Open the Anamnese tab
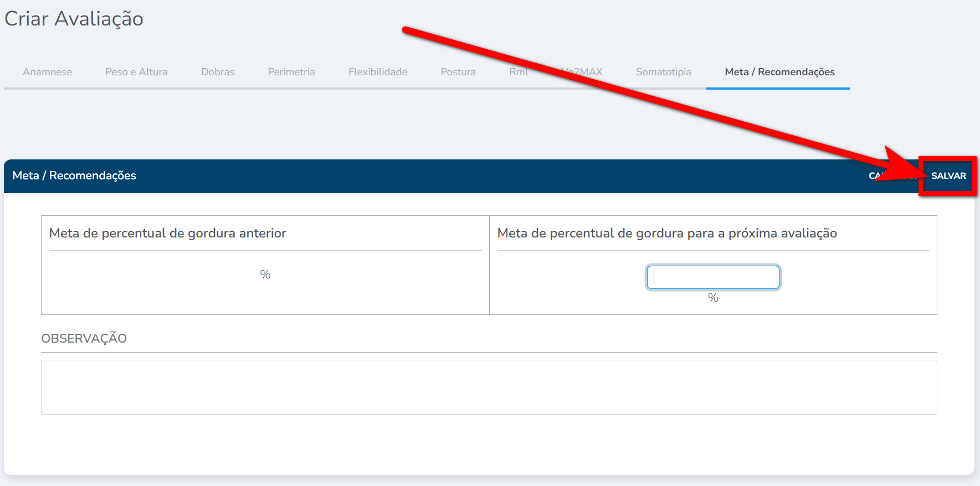 (x=47, y=72)
